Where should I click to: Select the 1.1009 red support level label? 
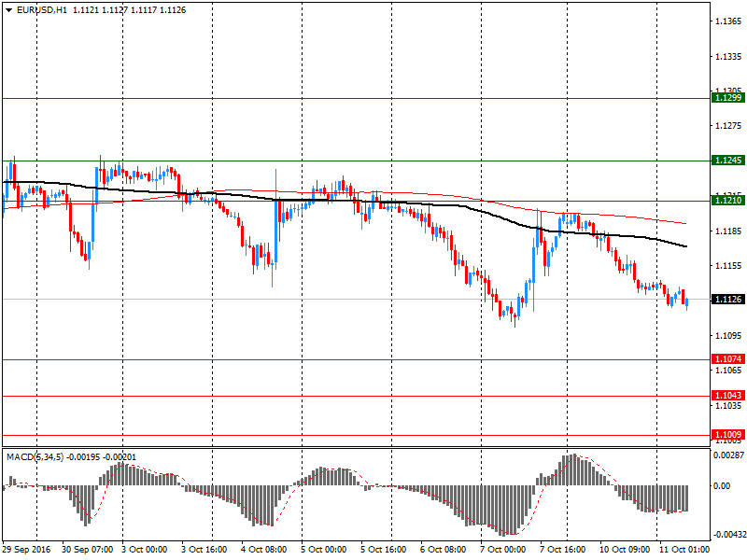pos(728,434)
